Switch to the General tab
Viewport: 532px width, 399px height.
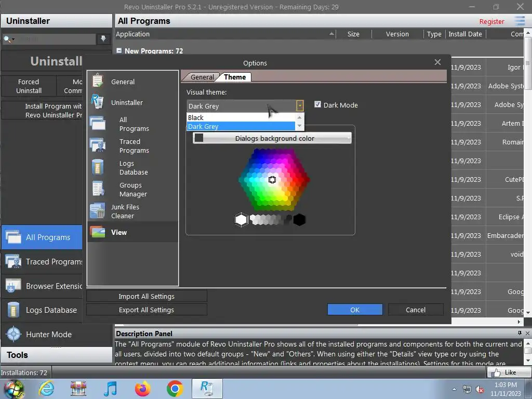202,77
